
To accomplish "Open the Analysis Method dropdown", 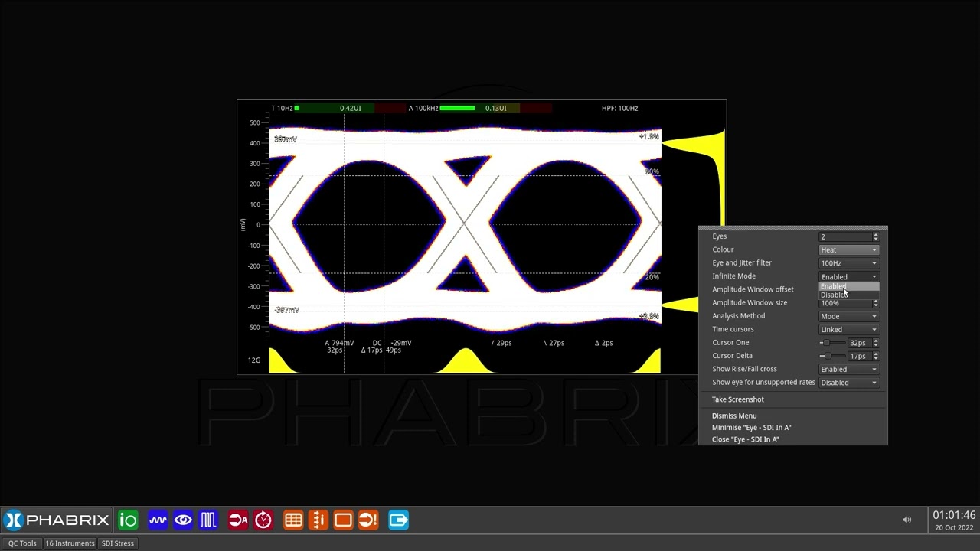I will click(848, 316).
